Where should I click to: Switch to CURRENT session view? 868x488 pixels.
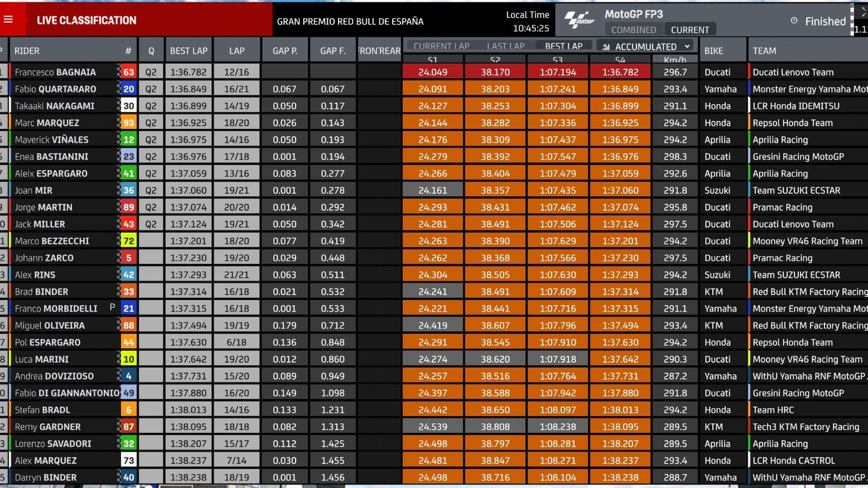[690, 30]
